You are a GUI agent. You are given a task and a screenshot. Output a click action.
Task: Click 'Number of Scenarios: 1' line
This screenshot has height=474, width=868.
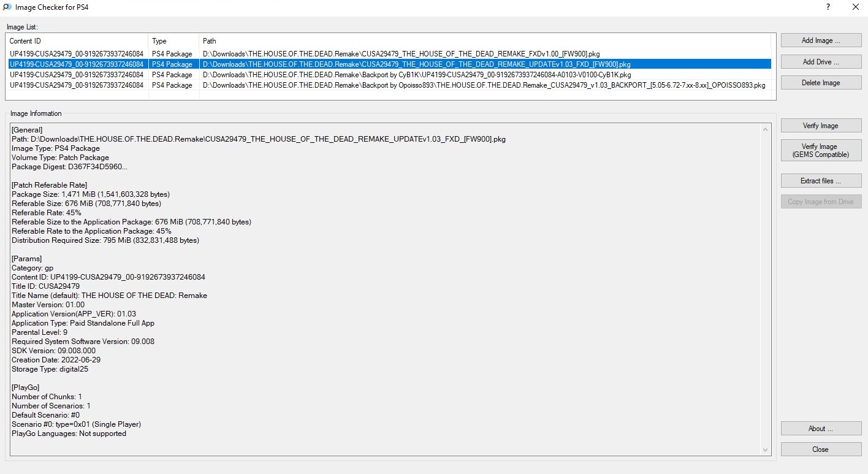tap(51, 406)
